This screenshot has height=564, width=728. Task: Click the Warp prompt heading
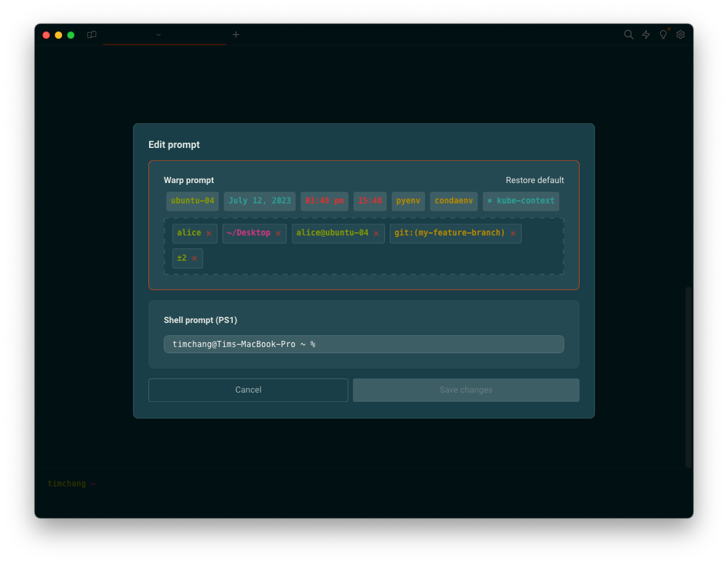[188, 180]
